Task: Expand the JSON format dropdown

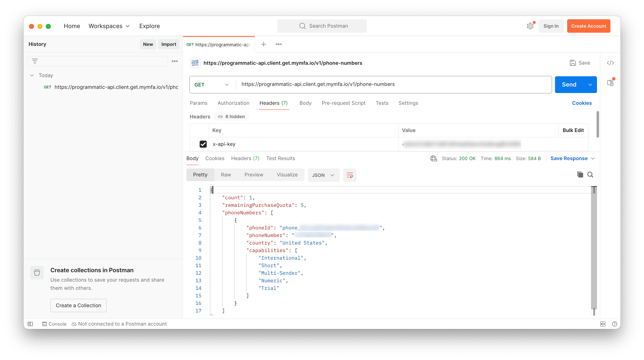Action: pos(323,175)
